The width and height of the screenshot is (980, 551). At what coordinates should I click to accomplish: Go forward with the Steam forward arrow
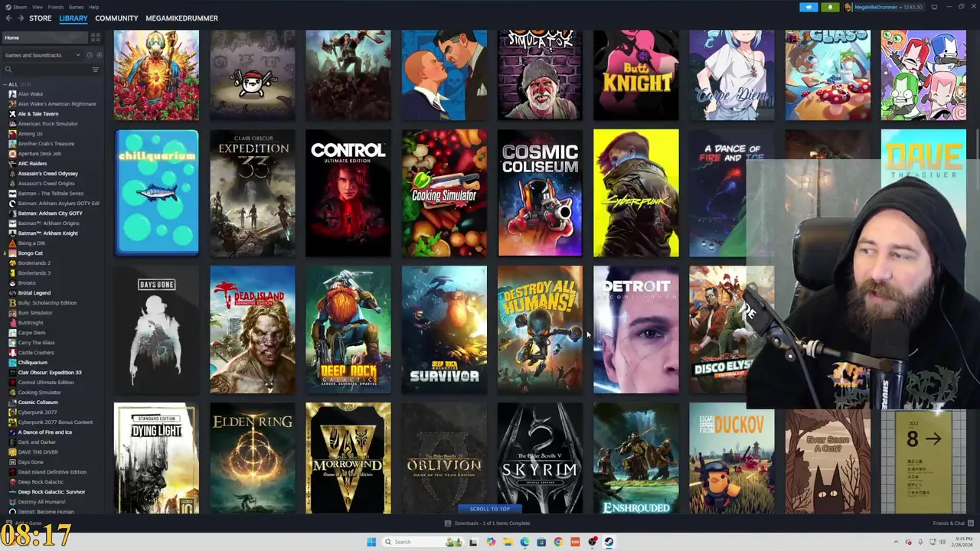point(21,18)
